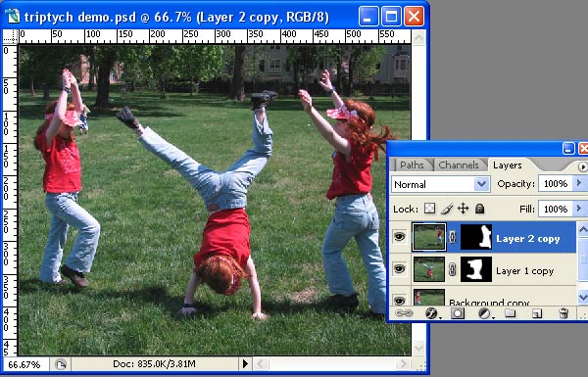Switch to the Channels tab

pyautogui.click(x=459, y=165)
